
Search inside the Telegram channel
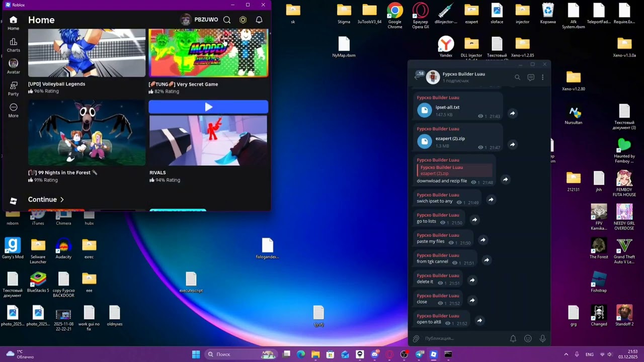click(517, 77)
